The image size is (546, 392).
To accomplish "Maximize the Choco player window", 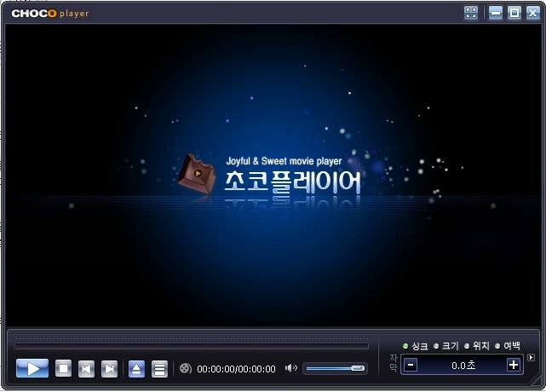I will [514, 13].
